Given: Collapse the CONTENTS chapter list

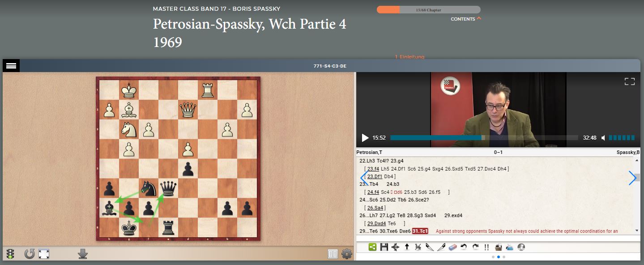Looking at the screenshot, I should (x=466, y=19).
